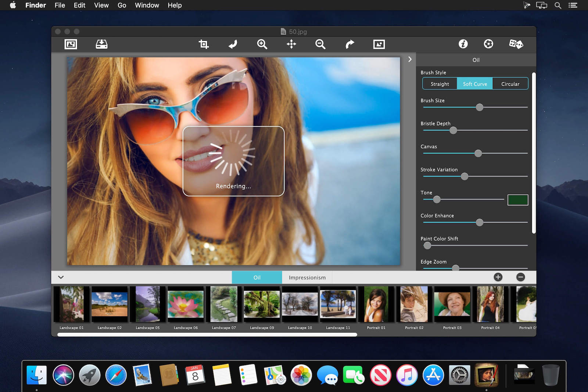This screenshot has height=392, width=588.
Task: Choose the Straight brush style
Action: click(x=440, y=84)
